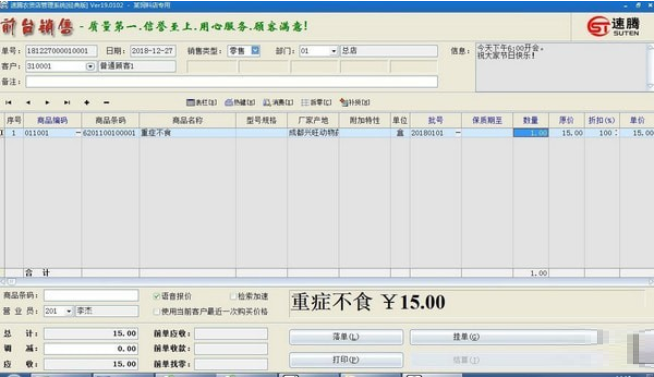Screen dimensions: 654x377
Task: Open the 销售类型 dropdown
Action: [255, 51]
